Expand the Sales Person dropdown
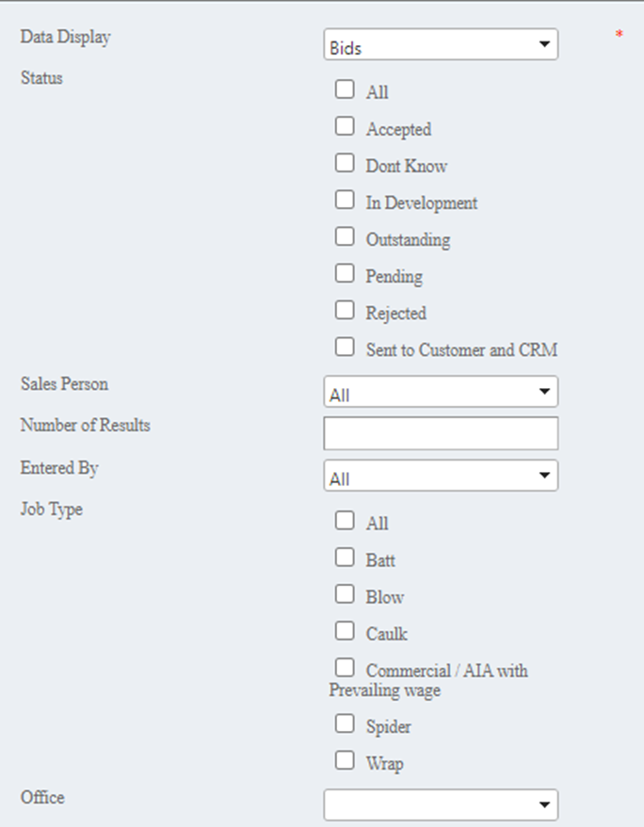This screenshot has height=827, width=644. tap(441, 392)
